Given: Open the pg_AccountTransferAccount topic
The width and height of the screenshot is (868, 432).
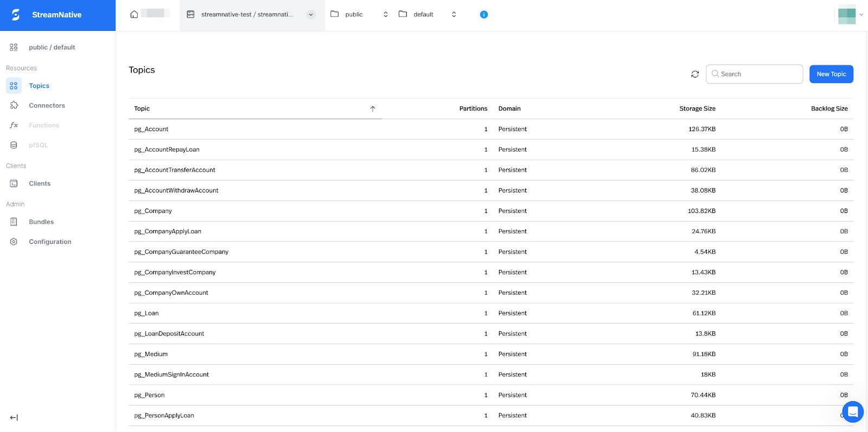Looking at the screenshot, I should click(x=175, y=170).
